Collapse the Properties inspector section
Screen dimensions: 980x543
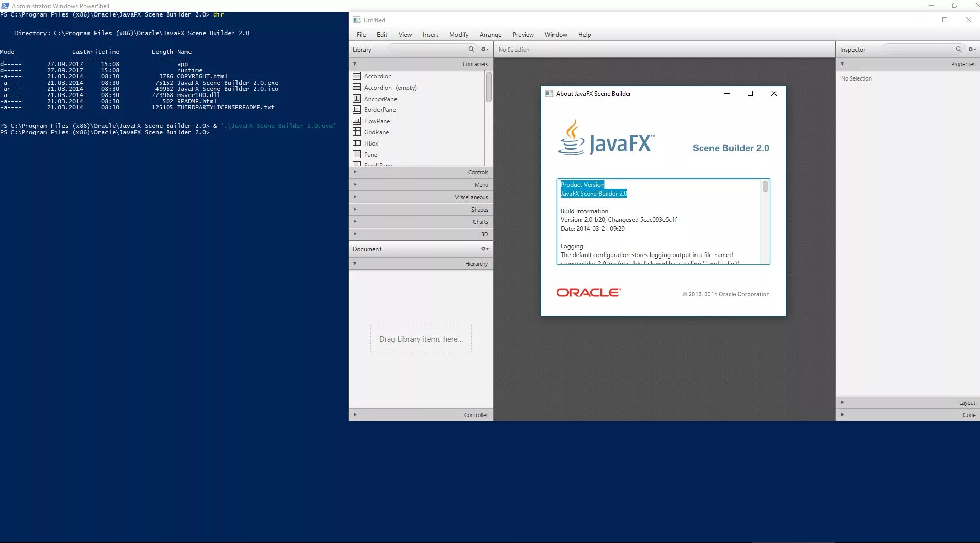tap(842, 63)
